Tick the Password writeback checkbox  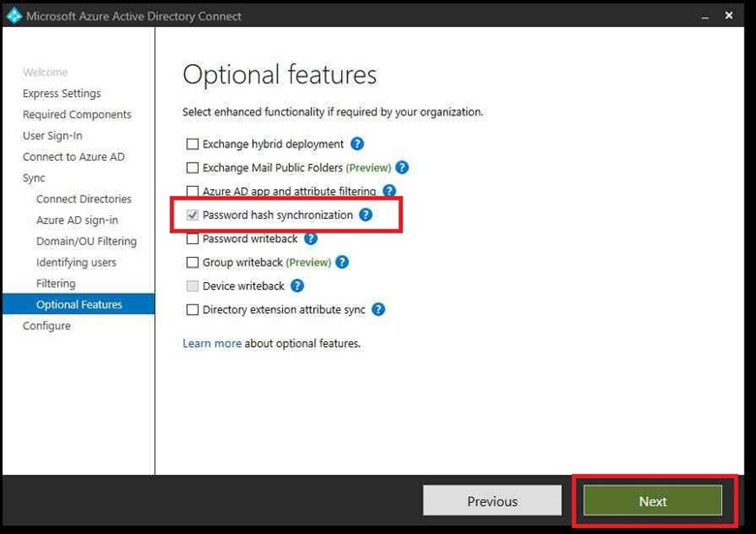[x=192, y=239]
